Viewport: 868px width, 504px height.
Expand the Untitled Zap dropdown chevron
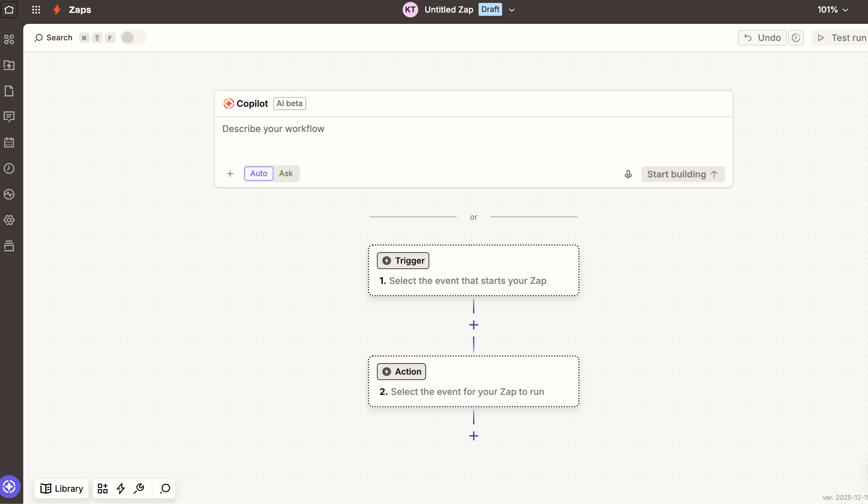click(x=512, y=10)
